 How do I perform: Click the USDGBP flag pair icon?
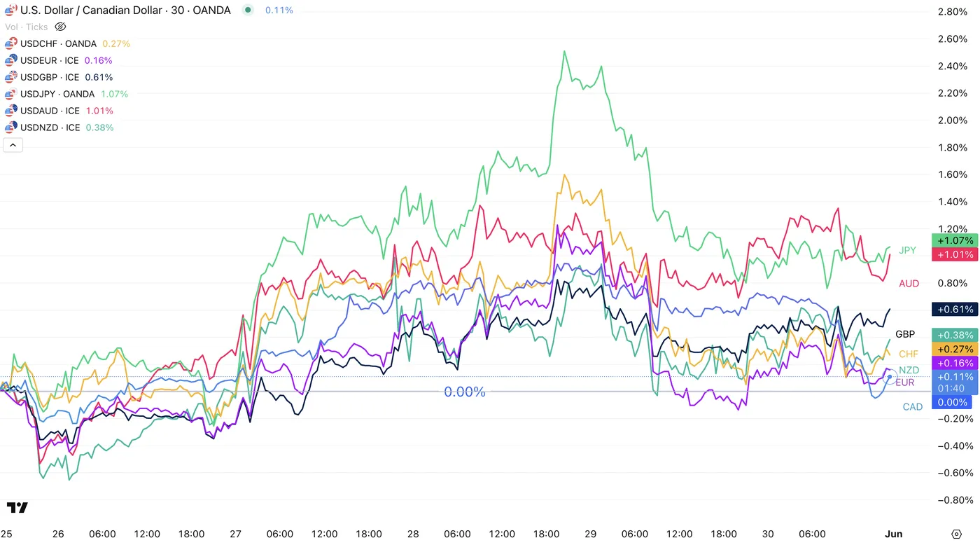tap(11, 77)
